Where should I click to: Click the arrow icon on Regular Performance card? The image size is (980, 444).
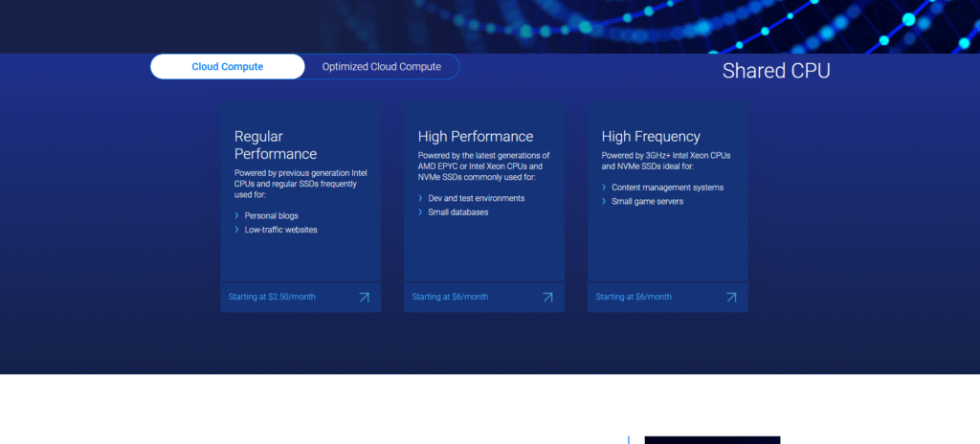pyautogui.click(x=364, y=297)
